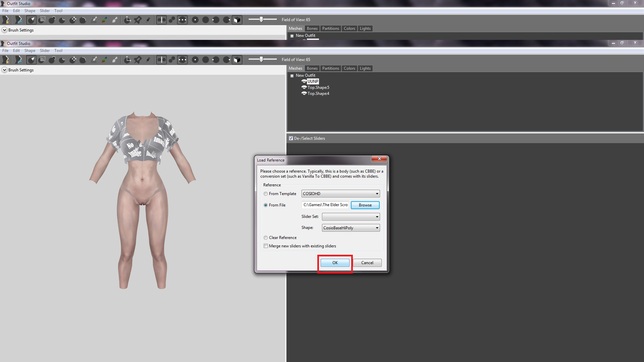The width and height of the screenshot is (644, 362).
Task: Open the File menu in front window
Action: click(x=5, y=51)
